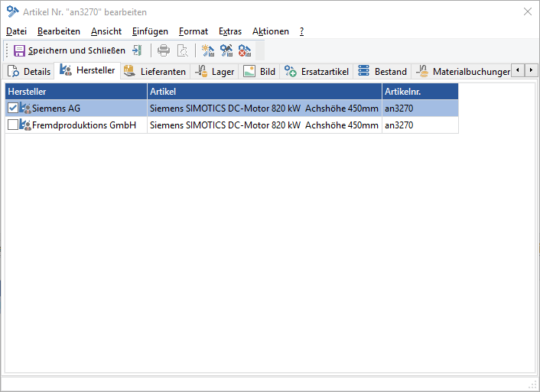Image resolution: width=540 pixels, height=392 pixels.
Task: Click Speichern und Schließen button
Action: tap(70, 50)
